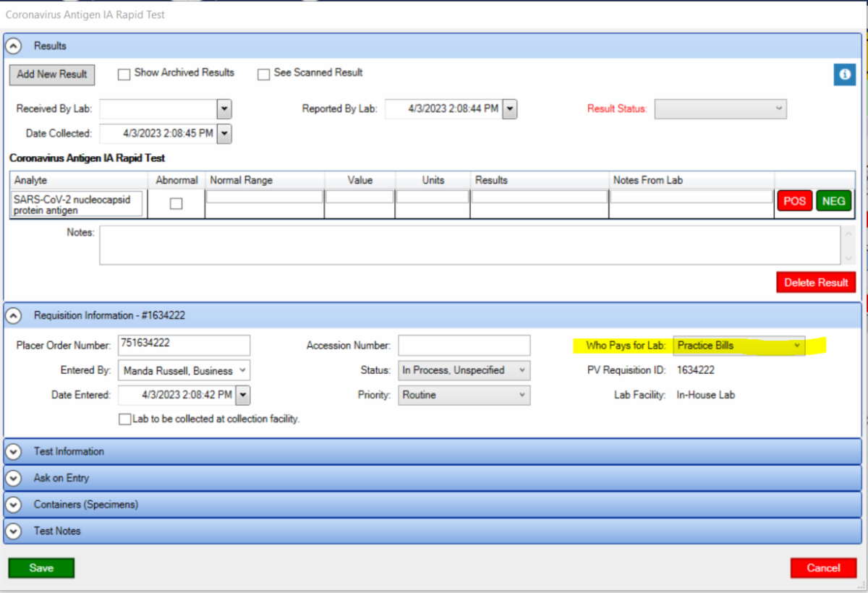This screenshot has height=593, width=868.
Task: Check the Show Archived Results box
Action: (x=124, y=74)
